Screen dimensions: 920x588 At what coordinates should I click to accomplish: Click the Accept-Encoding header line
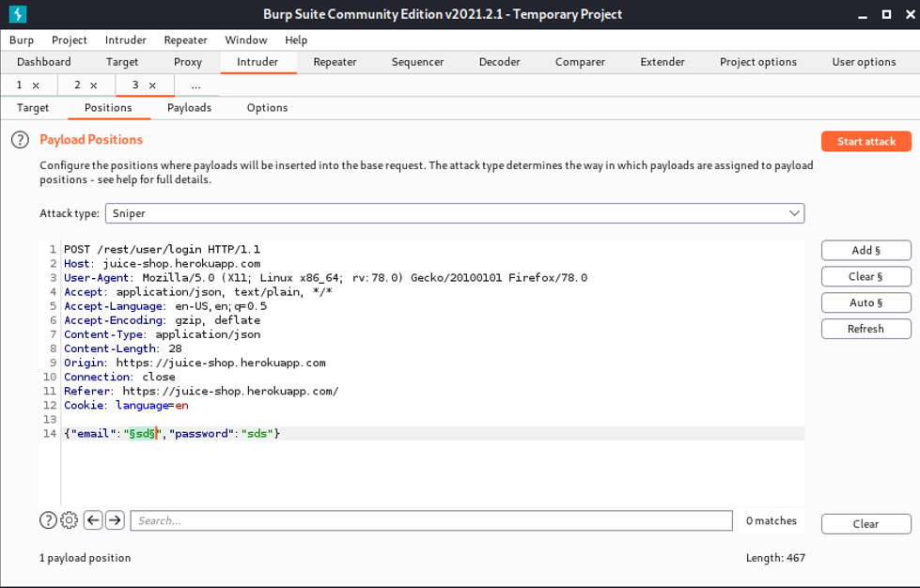coord(162,320)
